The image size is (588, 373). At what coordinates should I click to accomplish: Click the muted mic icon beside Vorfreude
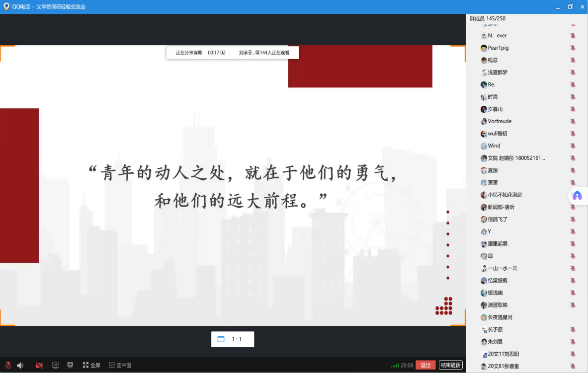pos(573,122)
